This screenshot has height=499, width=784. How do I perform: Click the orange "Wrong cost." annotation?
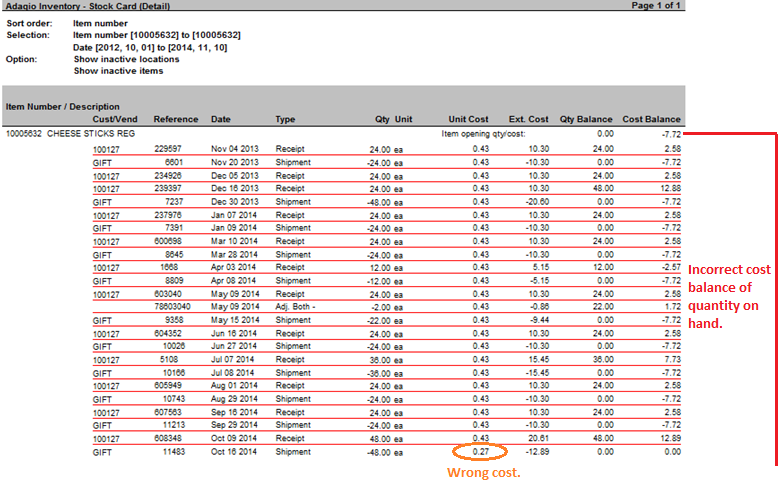(x=483, y=473)
